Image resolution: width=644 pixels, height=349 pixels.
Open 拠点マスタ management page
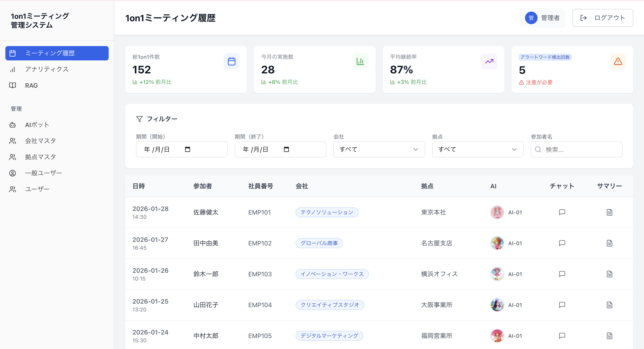click(40, 157)
